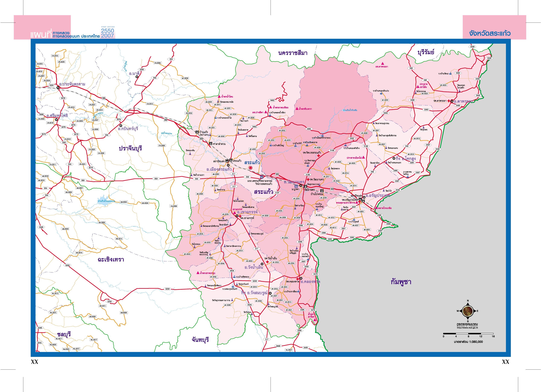The height and width of the screenshot is (392, 541).
Task: Click red cross at รพ.วังน้ำเย็น hospital
Action: [267, 262]
